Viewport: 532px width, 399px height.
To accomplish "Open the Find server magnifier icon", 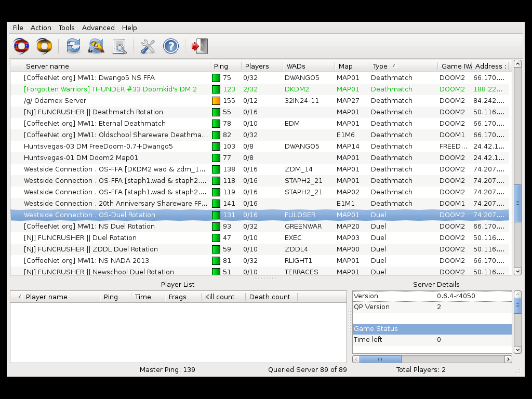I will 119,46.
